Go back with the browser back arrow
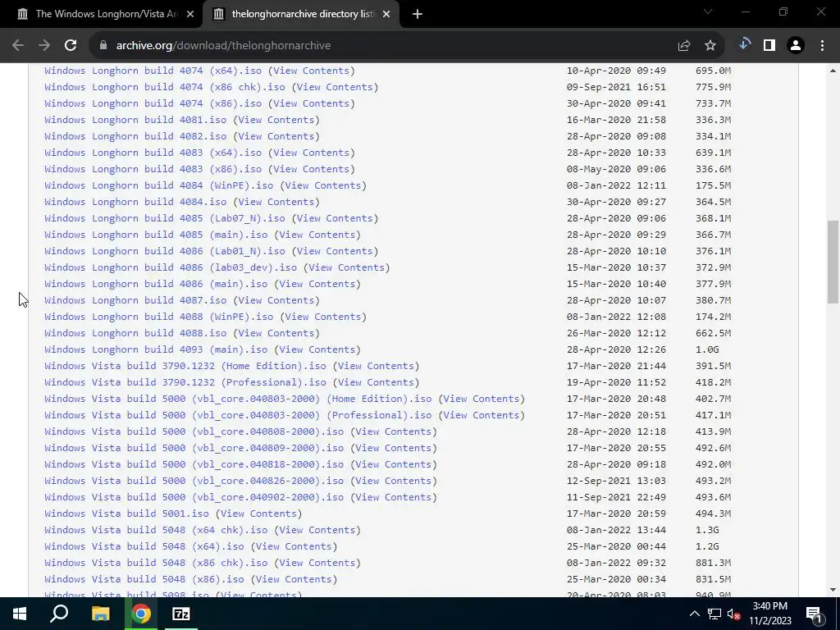840x630 pixels. [x=18, y=46]
